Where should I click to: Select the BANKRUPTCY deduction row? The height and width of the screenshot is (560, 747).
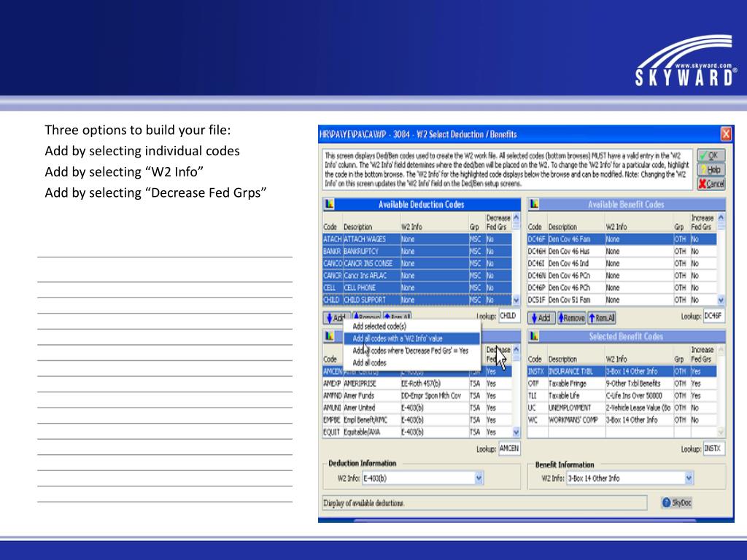417,252
